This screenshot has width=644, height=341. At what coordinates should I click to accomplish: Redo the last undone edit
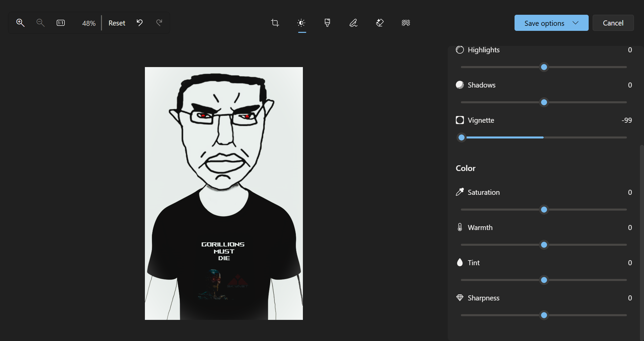click(159, 23)
